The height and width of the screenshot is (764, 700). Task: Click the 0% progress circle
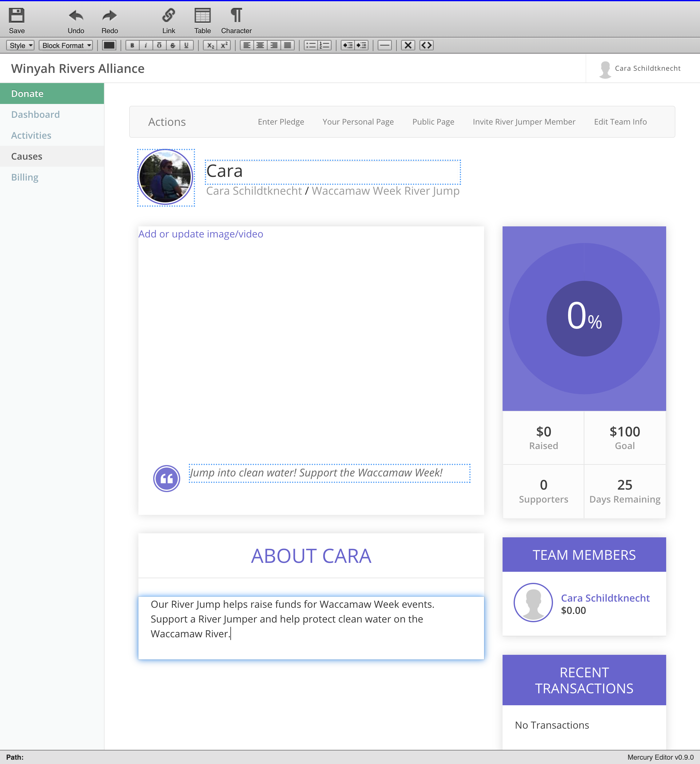(x=584, y=318)
